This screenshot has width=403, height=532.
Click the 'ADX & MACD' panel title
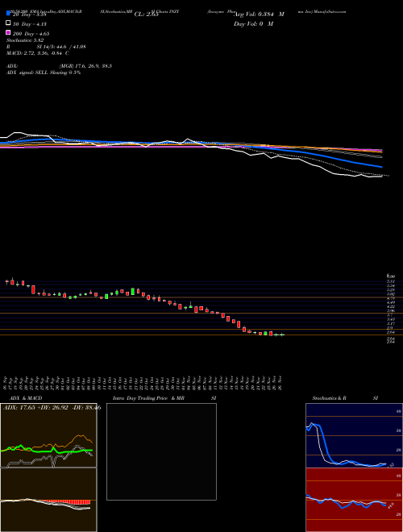click(x=26, y=398)
